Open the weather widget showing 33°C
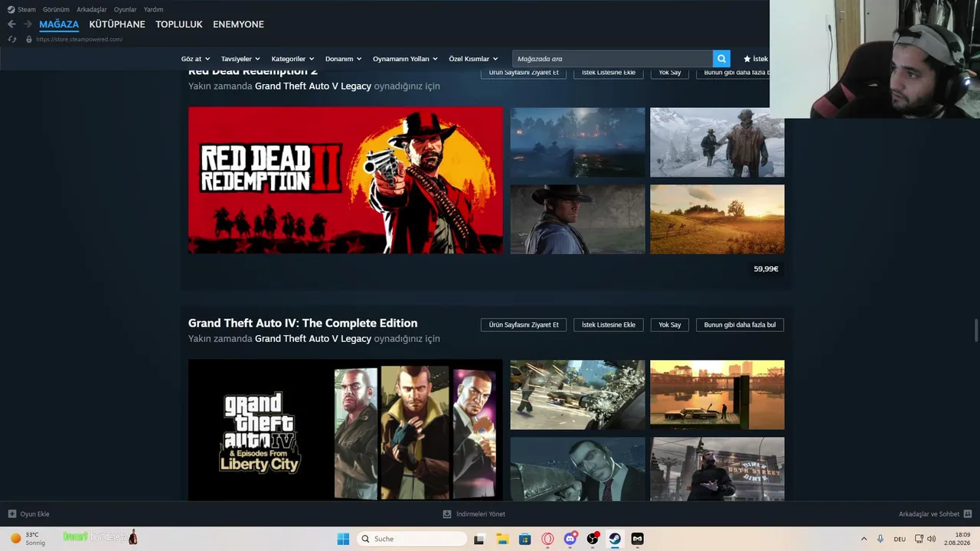The height and width of the screenshot is (551, 980). tap(28, 539)
